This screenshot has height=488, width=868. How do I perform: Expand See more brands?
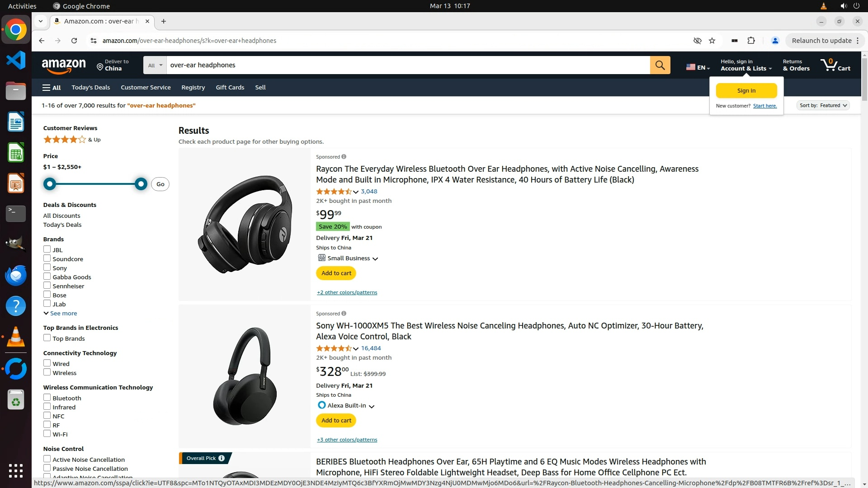[61, 313]
